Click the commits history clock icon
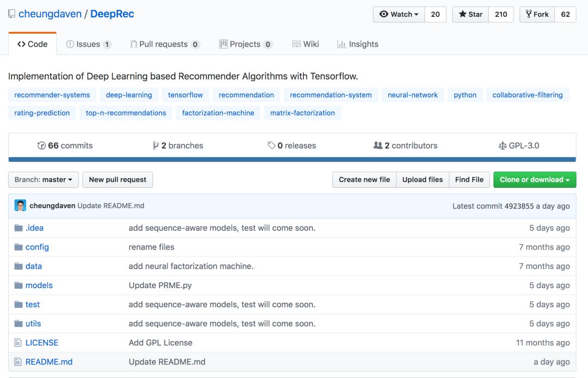This screenshot has width=588, height=378. [x=41, y=145]
